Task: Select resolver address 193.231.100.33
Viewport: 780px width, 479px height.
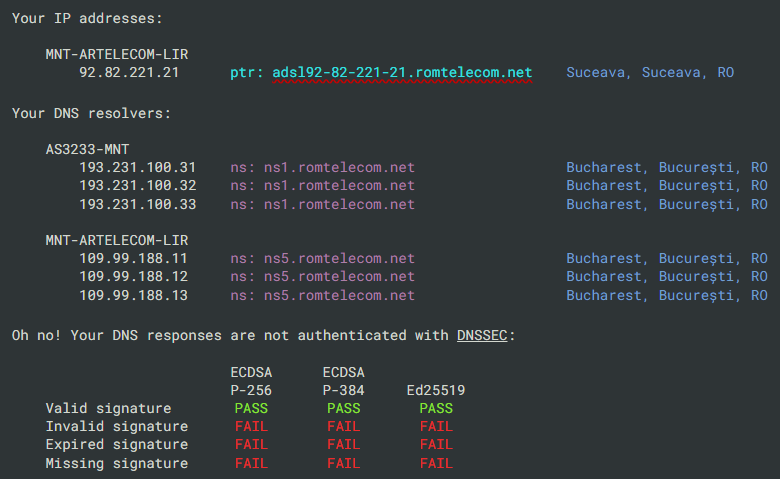Action: [137, 205]
